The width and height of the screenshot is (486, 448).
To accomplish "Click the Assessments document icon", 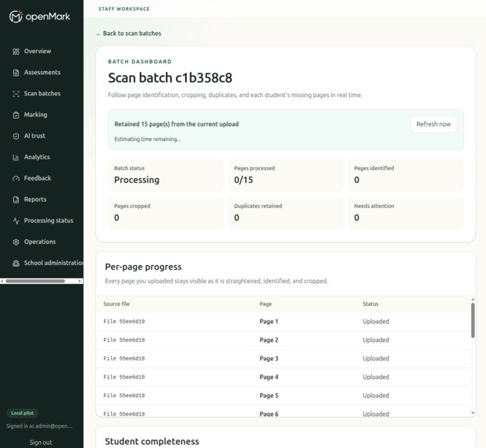I will 16,73.
